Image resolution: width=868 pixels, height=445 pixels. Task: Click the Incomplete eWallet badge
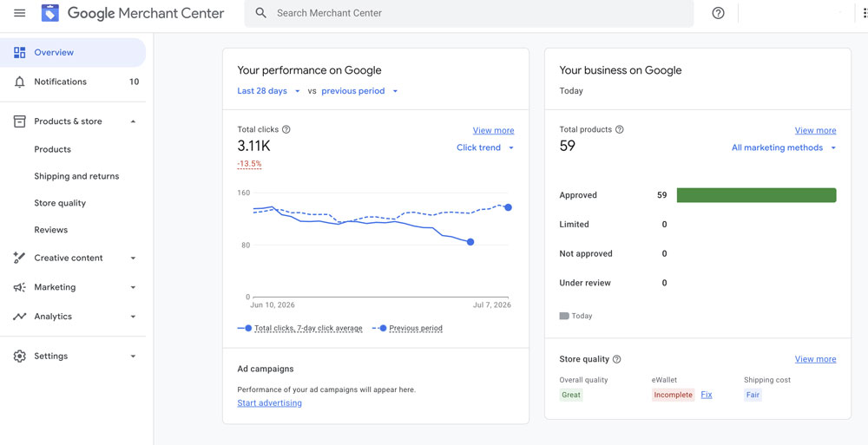coord(674,396)
